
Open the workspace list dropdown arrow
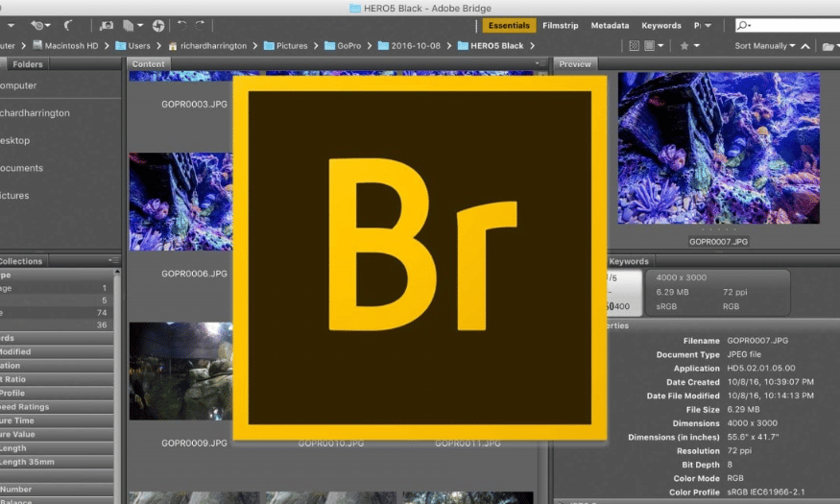click(x=708, y=25)
